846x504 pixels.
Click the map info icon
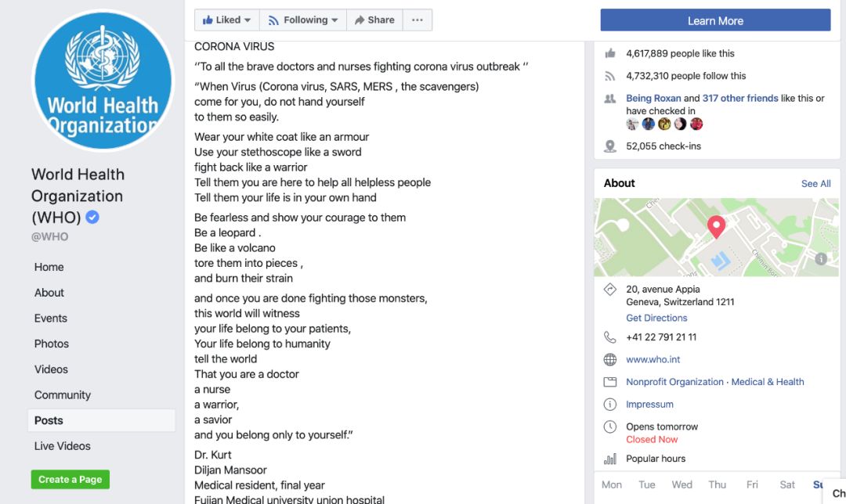tap(820, 259)
